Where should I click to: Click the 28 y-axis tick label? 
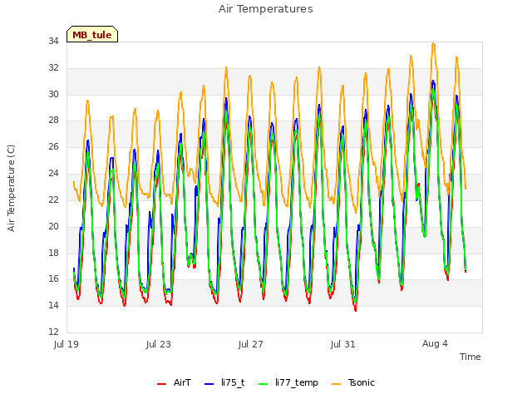(x=53, y=121)
